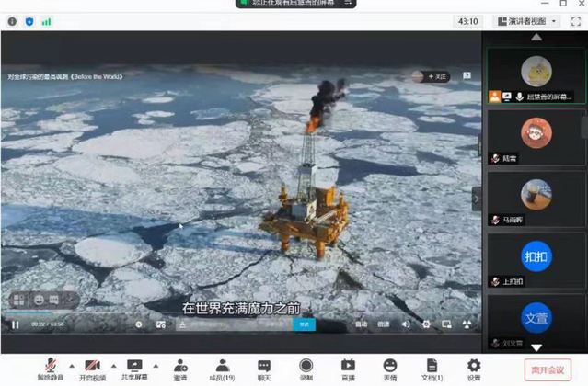Open microphone options arrow beside 解除静音
Viewport: 588px width, 386px height.
pyautogui.click(x=72, y=366)
